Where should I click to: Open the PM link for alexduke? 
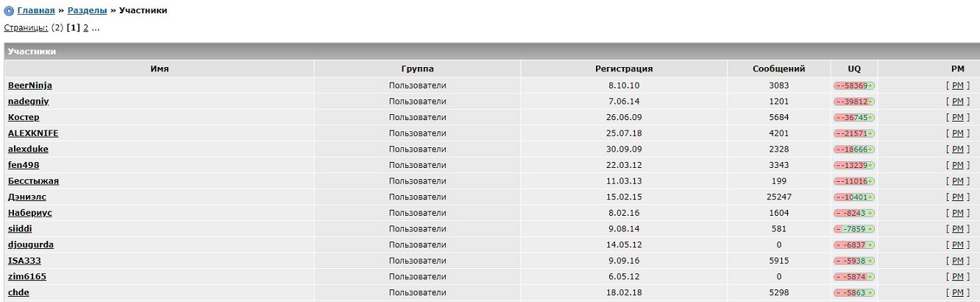tap(957, 150)
